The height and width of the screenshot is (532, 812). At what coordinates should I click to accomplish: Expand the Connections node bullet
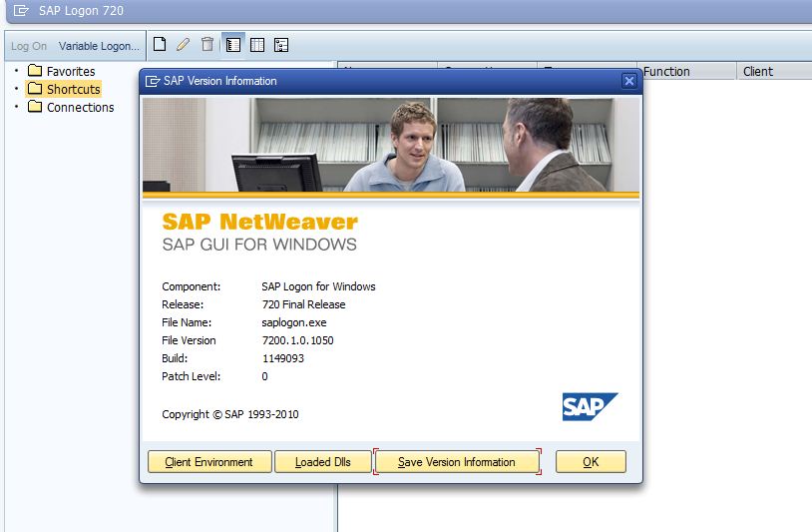17,107
